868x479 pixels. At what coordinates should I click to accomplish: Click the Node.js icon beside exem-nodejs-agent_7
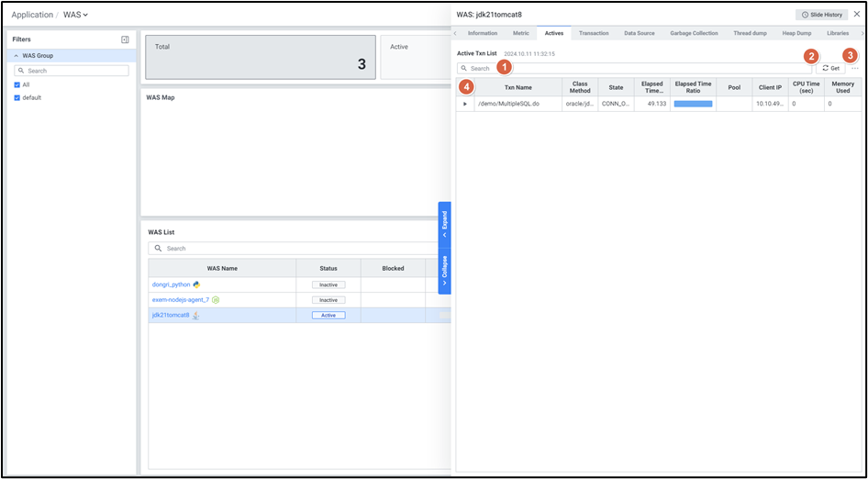(216, 300)
